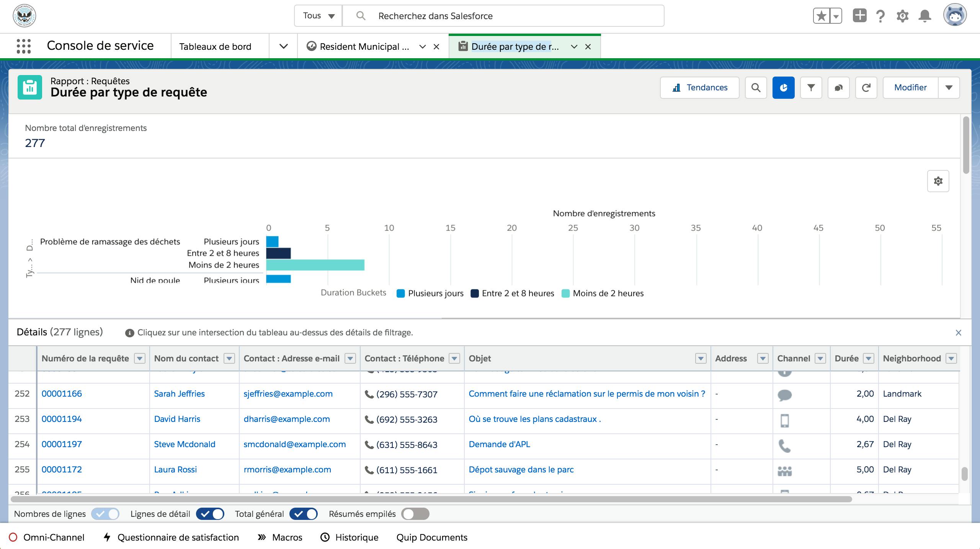Switch to Tendances view tab
This screenshot has width=980, height=549.
pyautogui.click(x=699, y=87)
